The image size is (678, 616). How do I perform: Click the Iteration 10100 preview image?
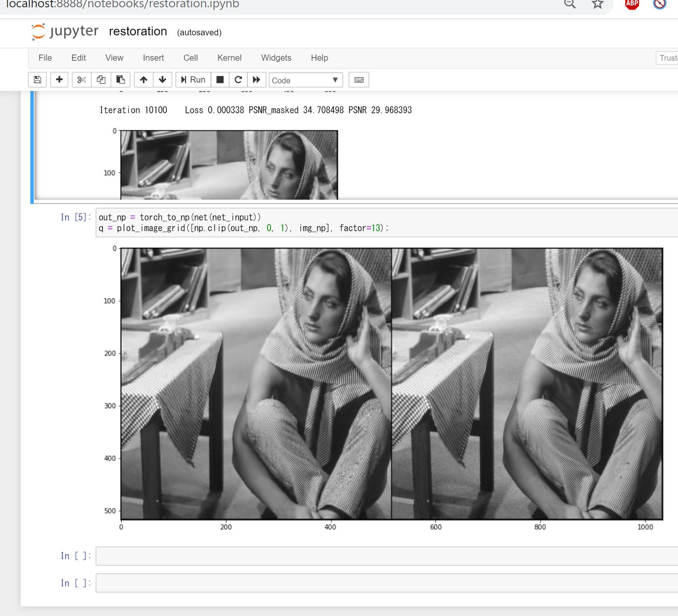(229, 165)
